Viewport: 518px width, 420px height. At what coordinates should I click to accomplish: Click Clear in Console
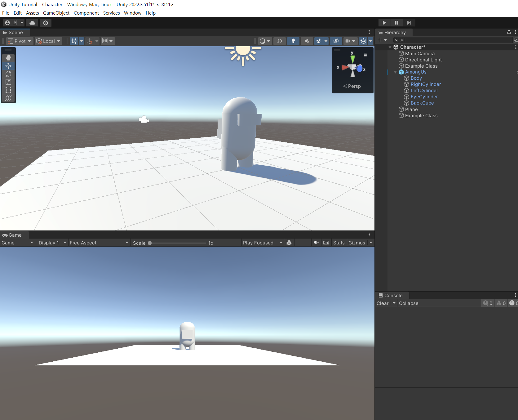point(383,303)
